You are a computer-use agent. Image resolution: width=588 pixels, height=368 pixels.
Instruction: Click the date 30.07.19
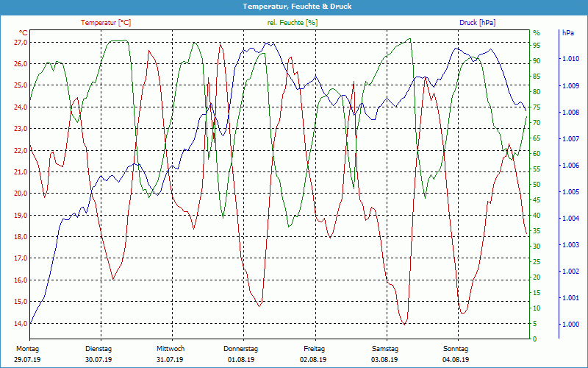pyautogui.click(x=98, y=360)
